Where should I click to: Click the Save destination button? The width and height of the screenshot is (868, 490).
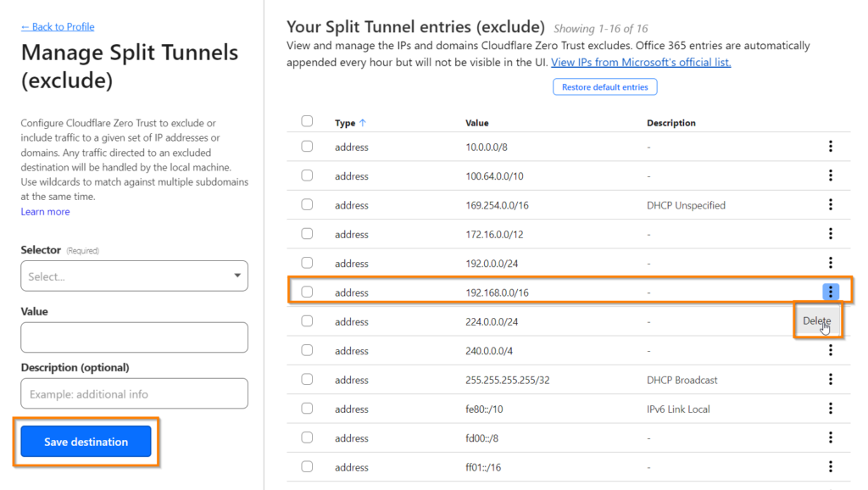(x=86, y=442)
